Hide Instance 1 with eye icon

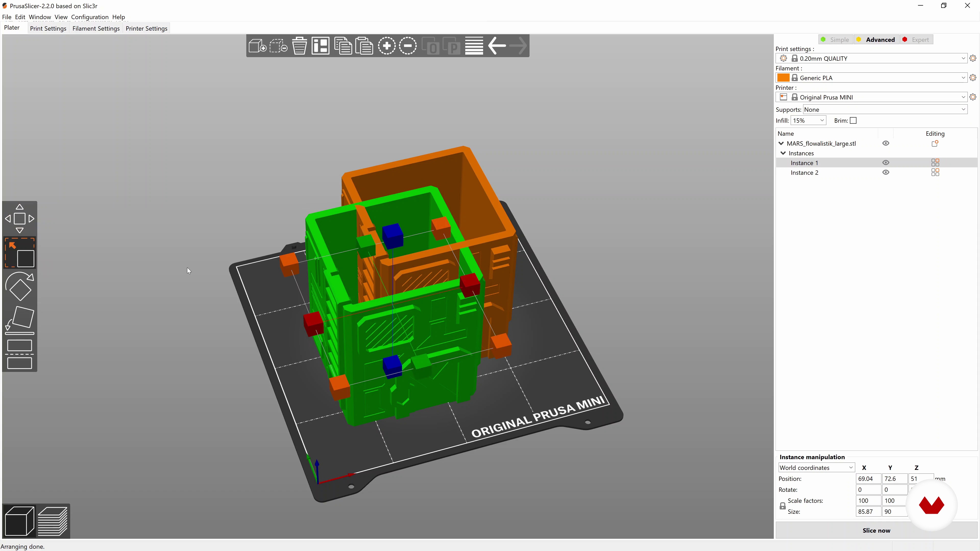(886, 163)
